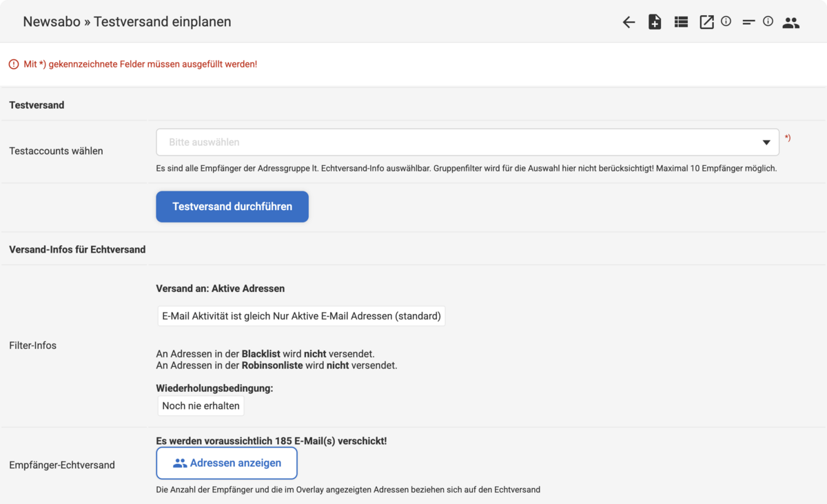827x504 pixels.
Task: Click the 'Mit *) gekennzeichnete Felder' warning message
Action: click(140, 64)
